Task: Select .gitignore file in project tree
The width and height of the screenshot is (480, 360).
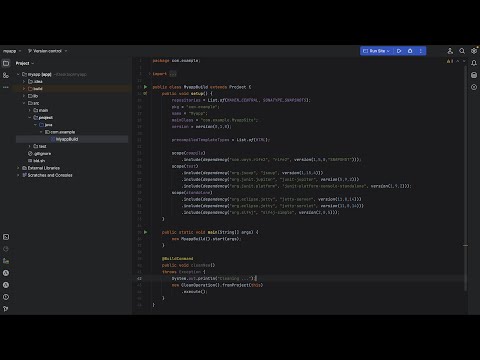Action: coord(40,154)
